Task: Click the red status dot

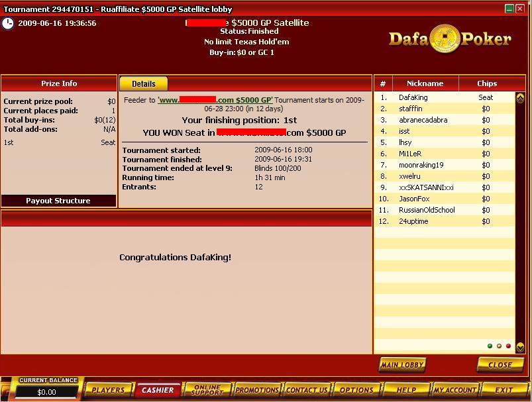Action: pos(508,346)
